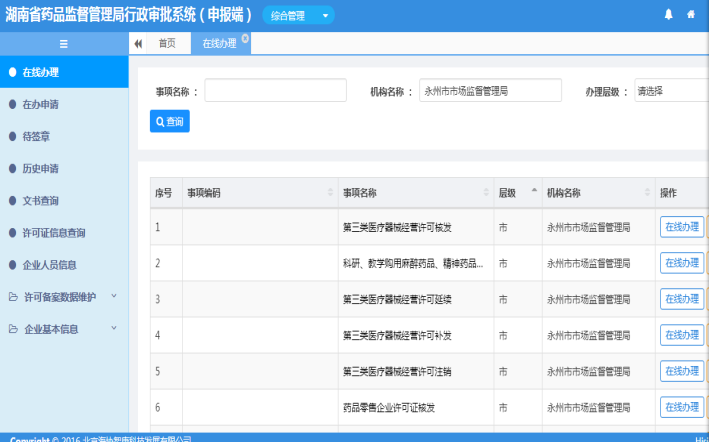Click the home icon in header
Viewport: 709px width, 442px height.
click(x=691, y=14)
